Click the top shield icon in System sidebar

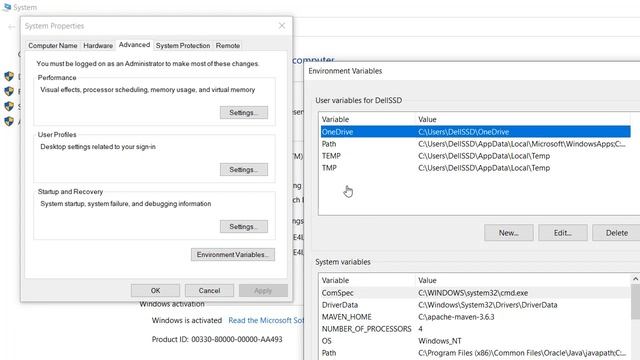pyautogui.click(x=9, y=76)
